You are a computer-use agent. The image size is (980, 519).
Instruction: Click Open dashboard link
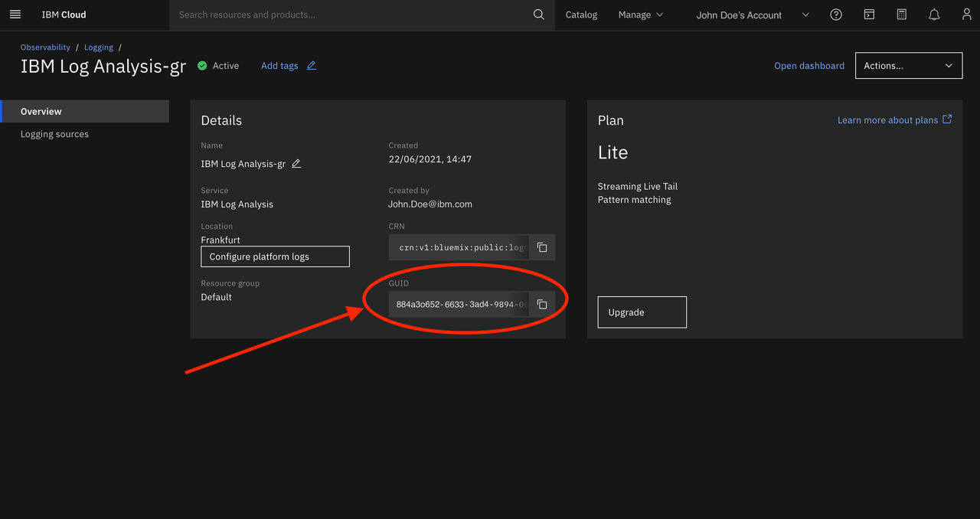(809, 66)
